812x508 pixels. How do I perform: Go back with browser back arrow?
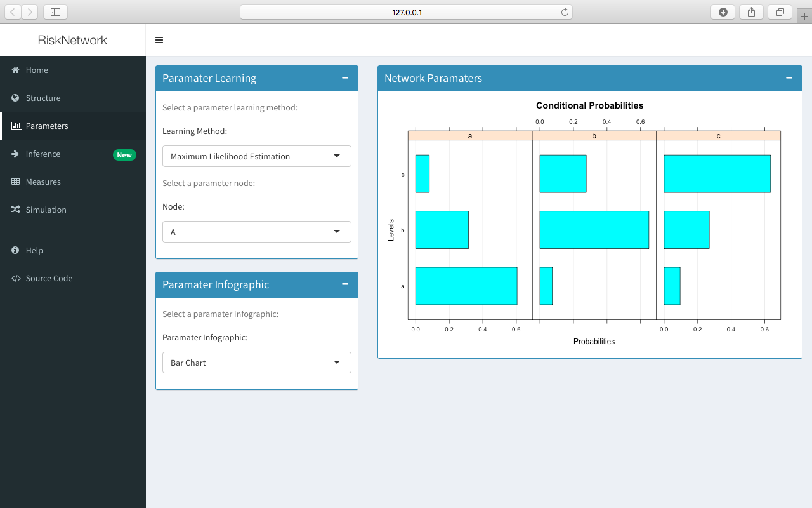pyautogui.click(x=13, y=11)
